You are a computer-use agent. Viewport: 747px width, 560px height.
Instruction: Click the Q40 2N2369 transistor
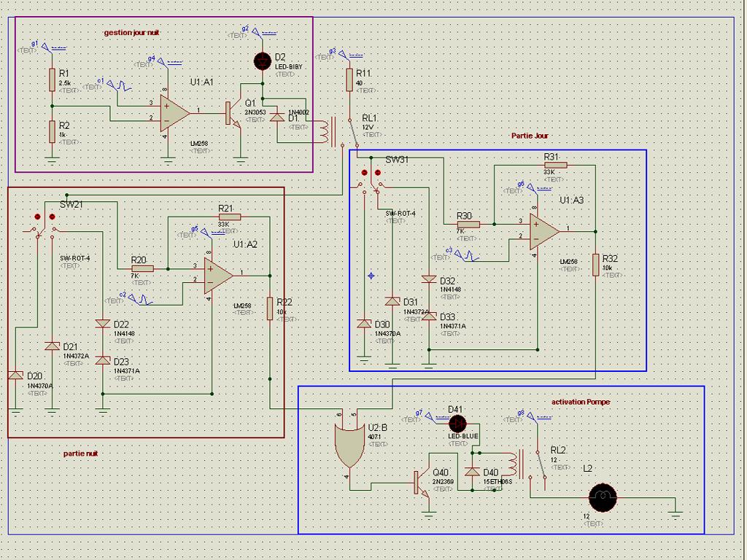click(x=421, y=483)
